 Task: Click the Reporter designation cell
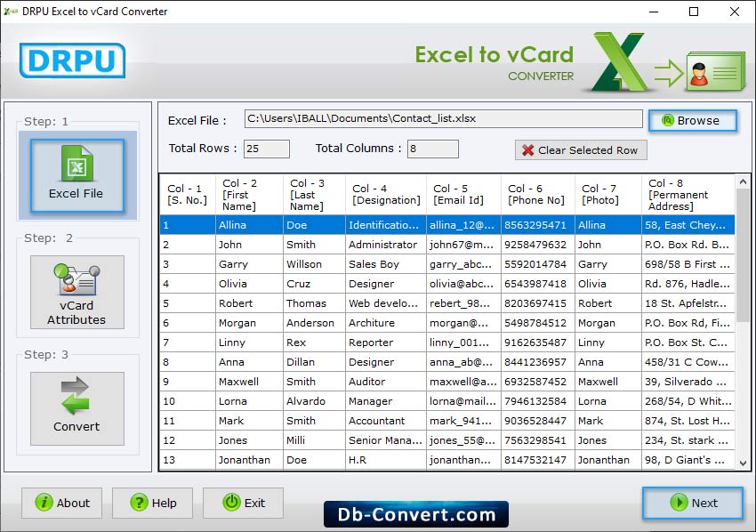pos(386,343)
